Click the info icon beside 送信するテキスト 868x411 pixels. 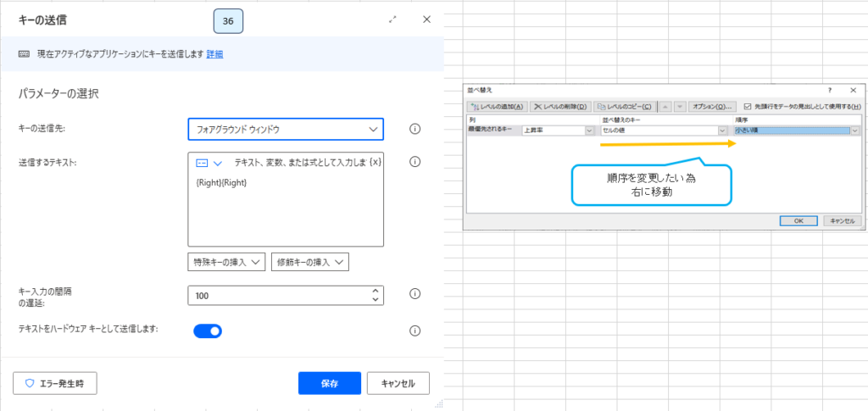[x=415, y=162]
